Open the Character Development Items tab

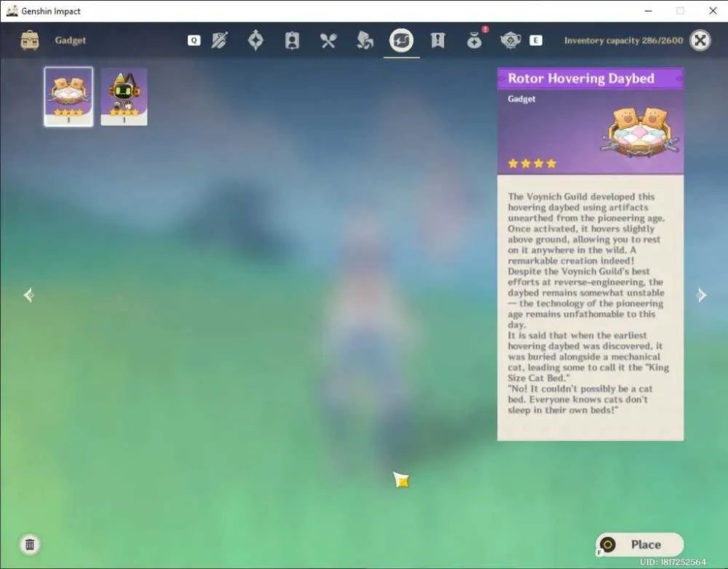[x=292, y=40]
